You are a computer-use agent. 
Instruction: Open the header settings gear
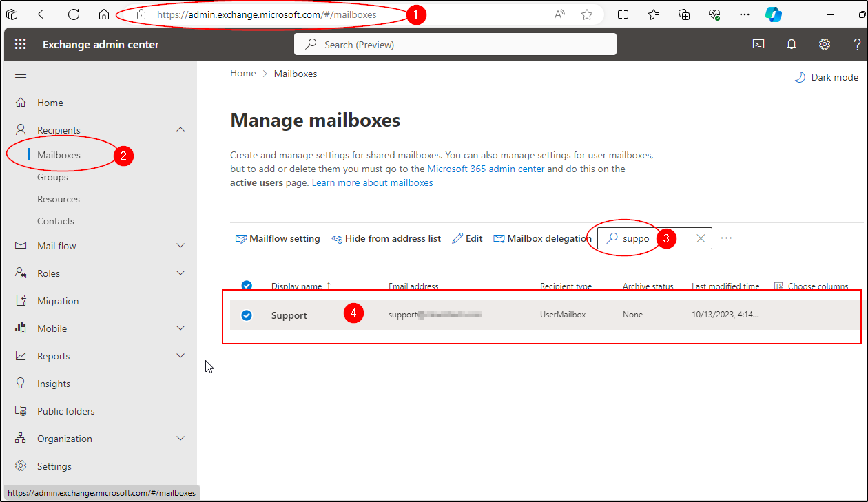825,44
